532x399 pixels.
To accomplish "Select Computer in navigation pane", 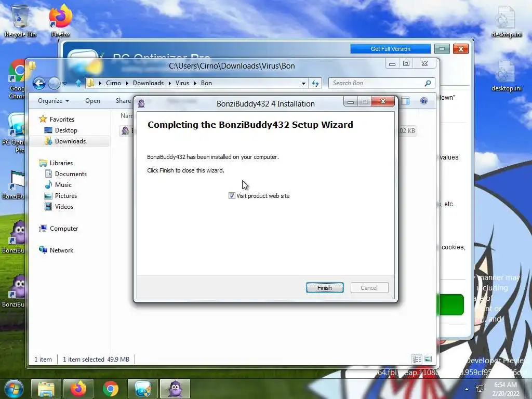I will [64, 229].
